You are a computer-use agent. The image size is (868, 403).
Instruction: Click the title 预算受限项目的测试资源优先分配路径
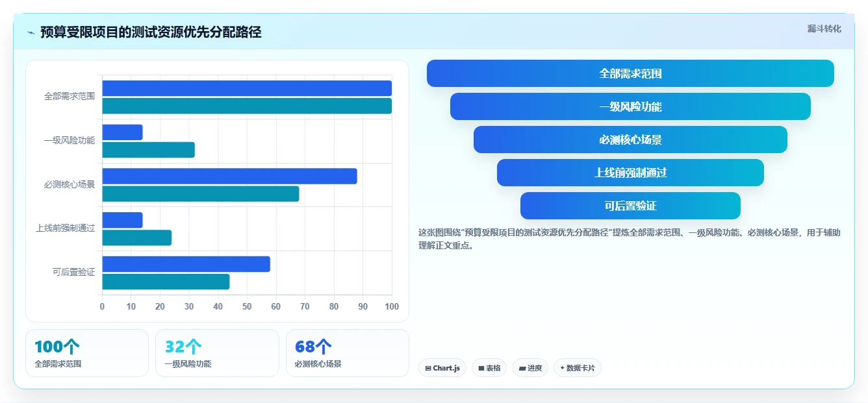(151, 32)
